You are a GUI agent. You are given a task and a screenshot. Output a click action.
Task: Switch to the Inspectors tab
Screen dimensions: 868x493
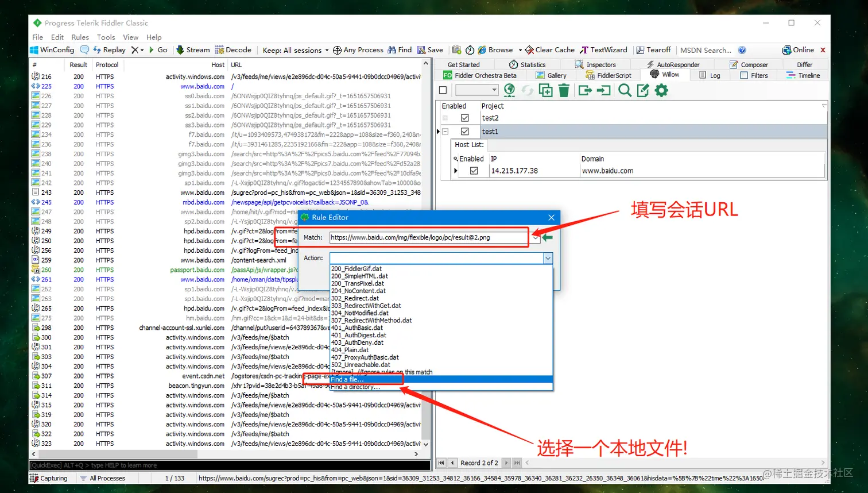coord(595,65)
